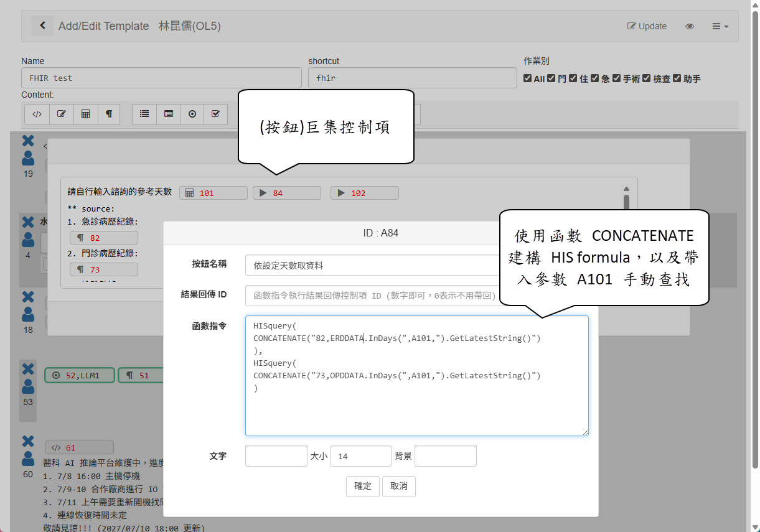
Task: Select the code tag toolbar icon
Action: [37, 114]
